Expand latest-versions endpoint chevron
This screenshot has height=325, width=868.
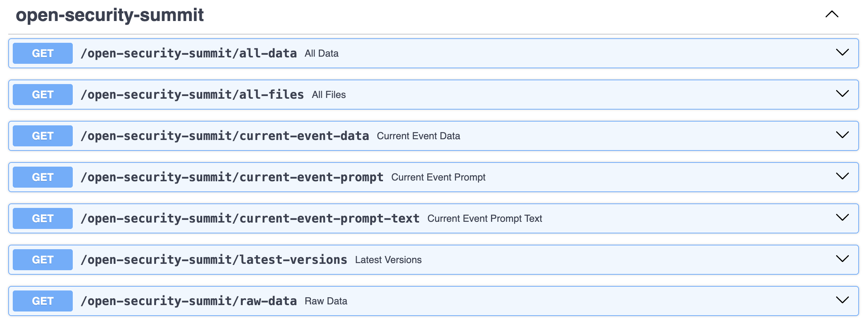[x=842, y=259]
